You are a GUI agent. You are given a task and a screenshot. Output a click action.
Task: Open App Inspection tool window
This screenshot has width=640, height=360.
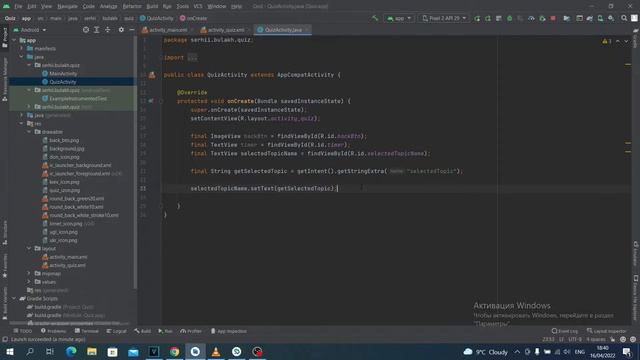pyautogui.click(x=229, y=331)
